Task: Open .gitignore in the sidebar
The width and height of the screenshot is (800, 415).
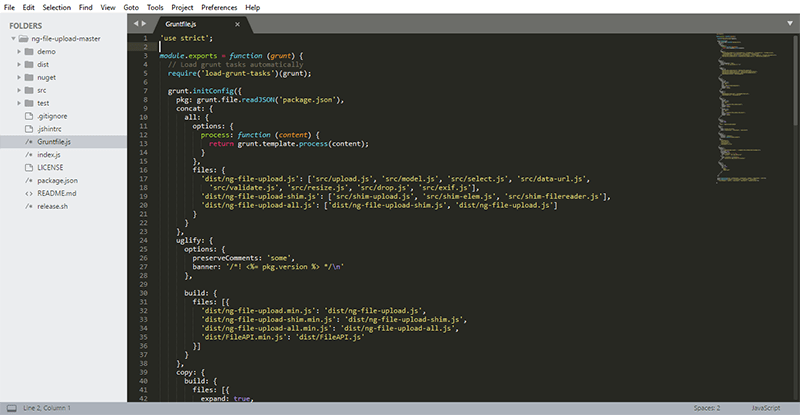Action: pos(52,116)
